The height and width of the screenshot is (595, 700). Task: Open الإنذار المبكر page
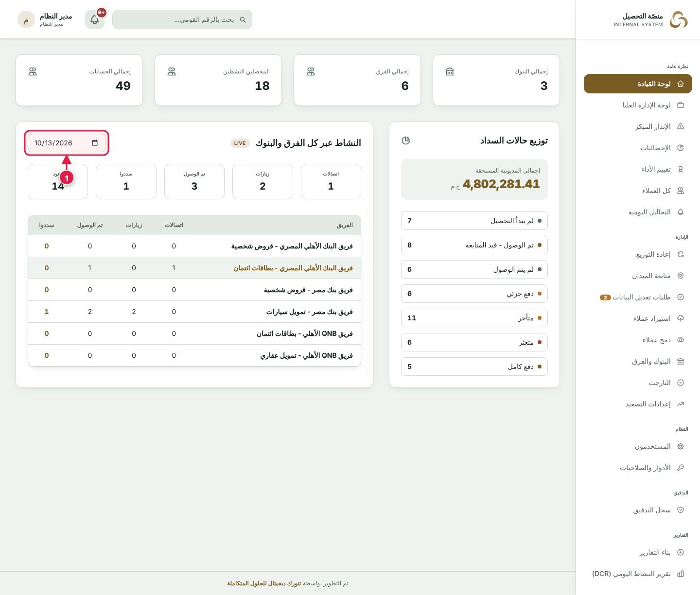click(638, 126)
